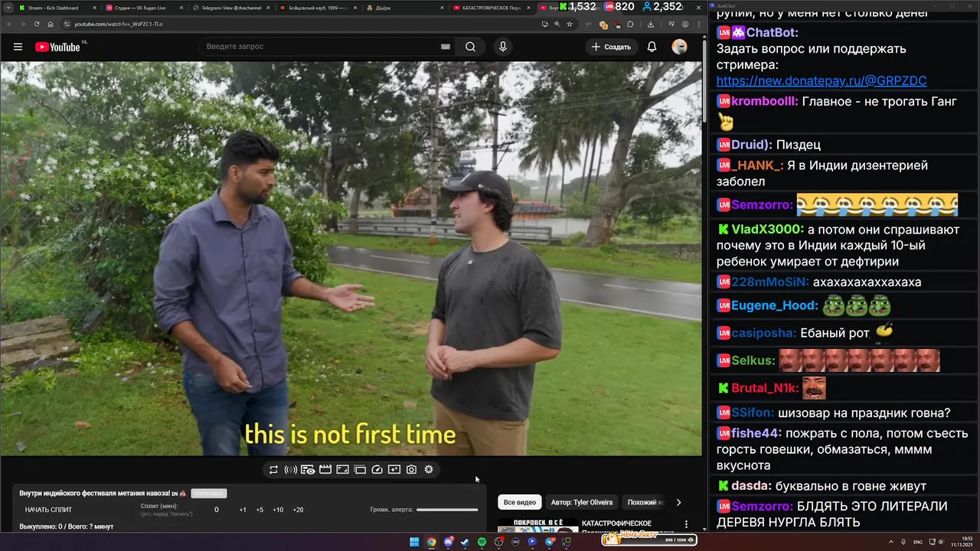Add +20 minutes to split
This screenshot has width=980, height=551.
click(x=298, y=510)
